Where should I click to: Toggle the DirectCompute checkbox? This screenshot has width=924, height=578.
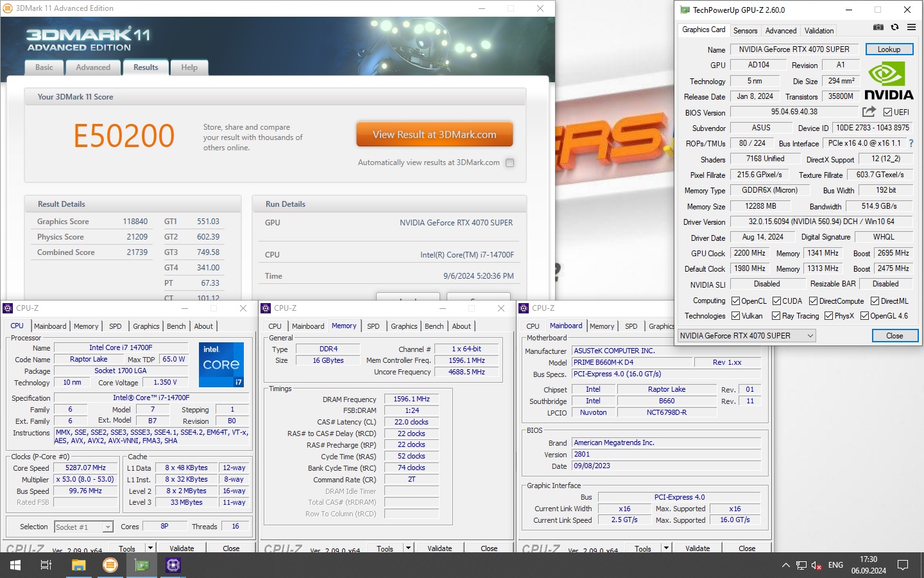click(x=813, y=301)
